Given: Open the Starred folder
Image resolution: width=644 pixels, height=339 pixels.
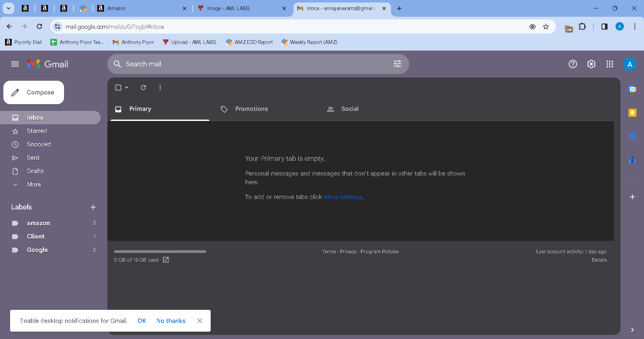Looking at the screenshot, I should (50, 131).
